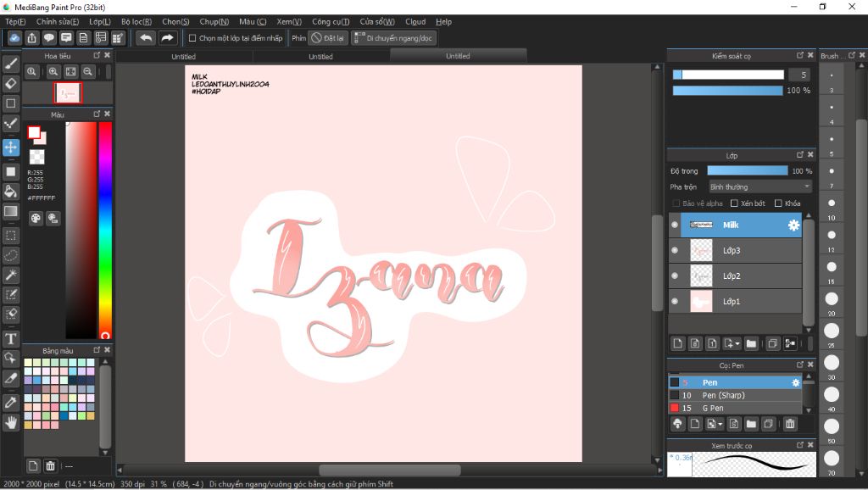Screen dimensions: 868x490
Task: Open the color palette wheel icon
Action: 36,218
